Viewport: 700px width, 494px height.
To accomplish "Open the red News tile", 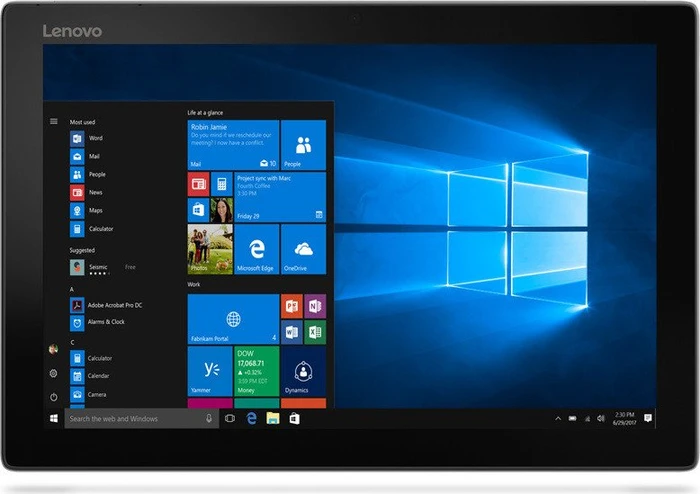I will tap(198, 184).
